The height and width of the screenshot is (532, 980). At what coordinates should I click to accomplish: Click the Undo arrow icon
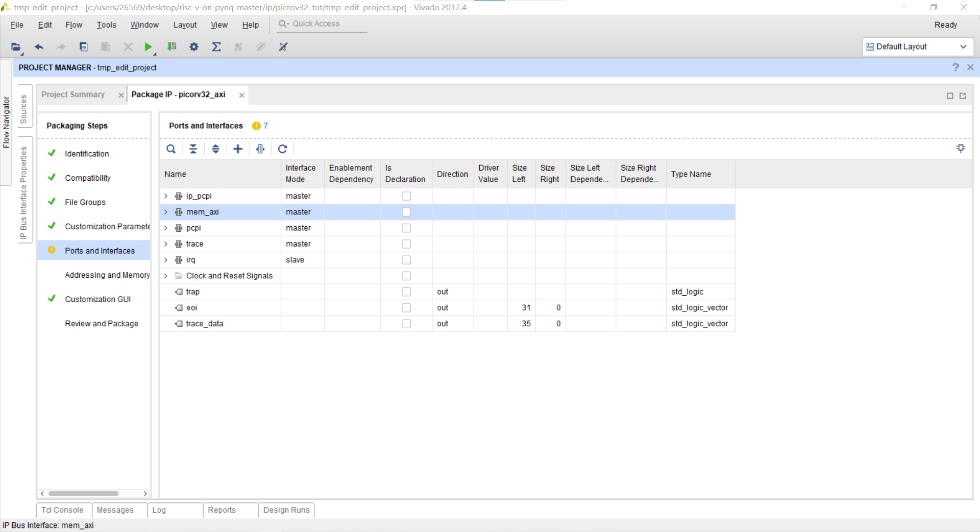coord(39,47)
